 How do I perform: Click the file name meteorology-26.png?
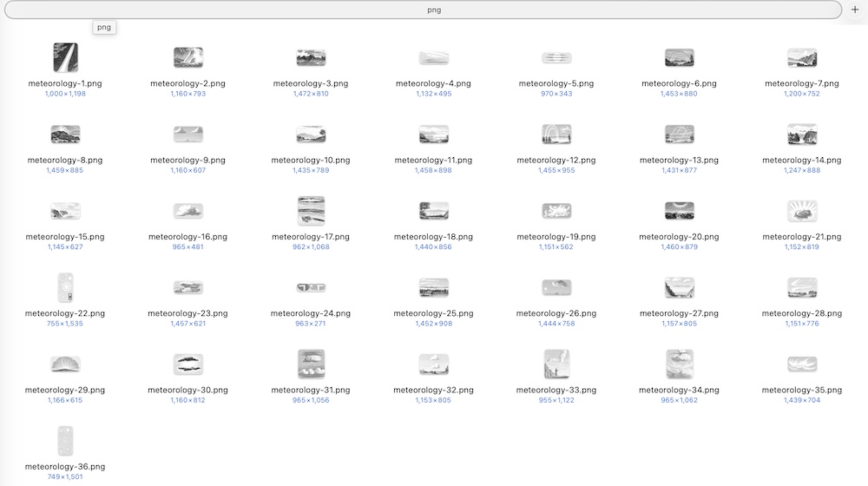(x=556, y=313)
